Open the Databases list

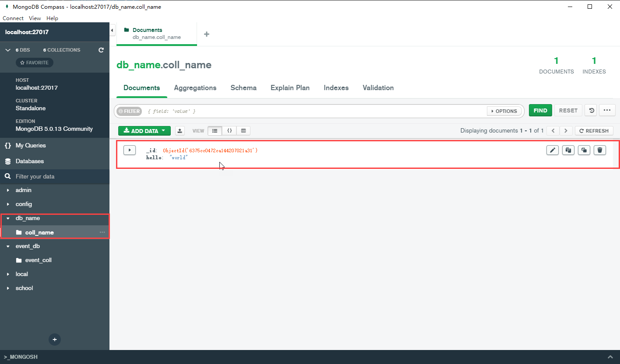point(30,161)
